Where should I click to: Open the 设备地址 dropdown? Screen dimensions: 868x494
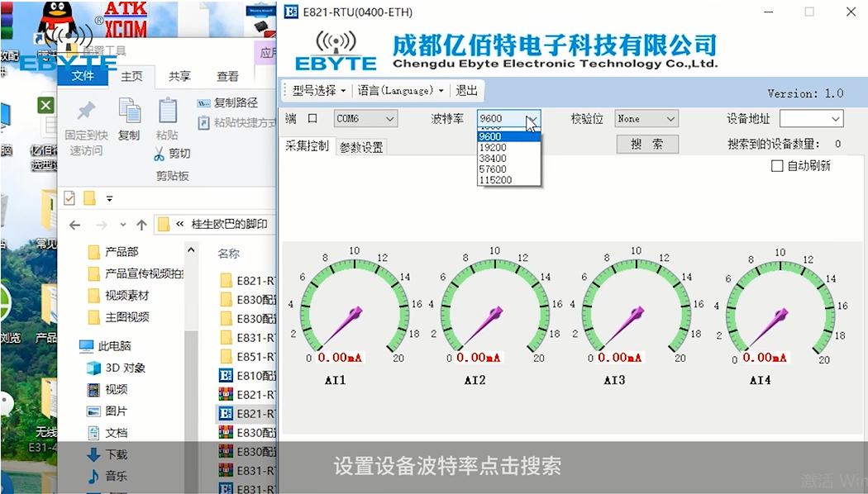pyautogui.click(x=812, y=118)
